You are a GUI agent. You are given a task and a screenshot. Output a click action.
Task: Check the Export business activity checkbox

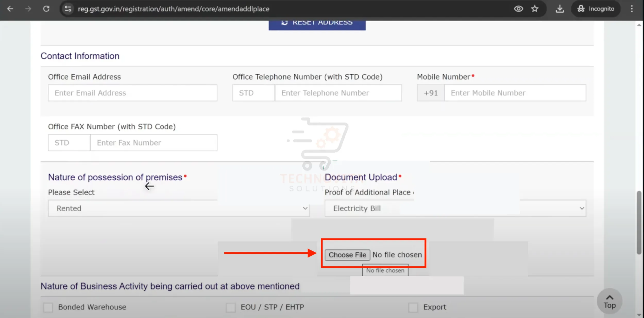[413, 307]
